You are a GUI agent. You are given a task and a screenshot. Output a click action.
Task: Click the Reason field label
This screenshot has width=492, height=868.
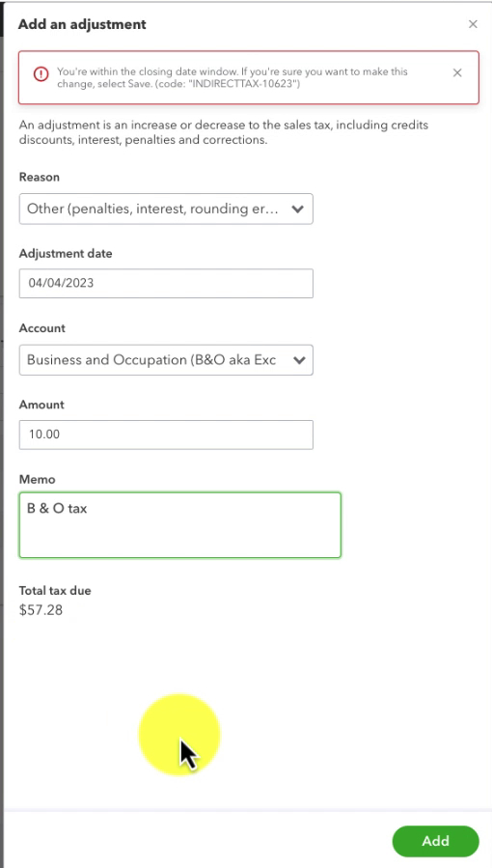pyautogui.click(x=40, y=177)
